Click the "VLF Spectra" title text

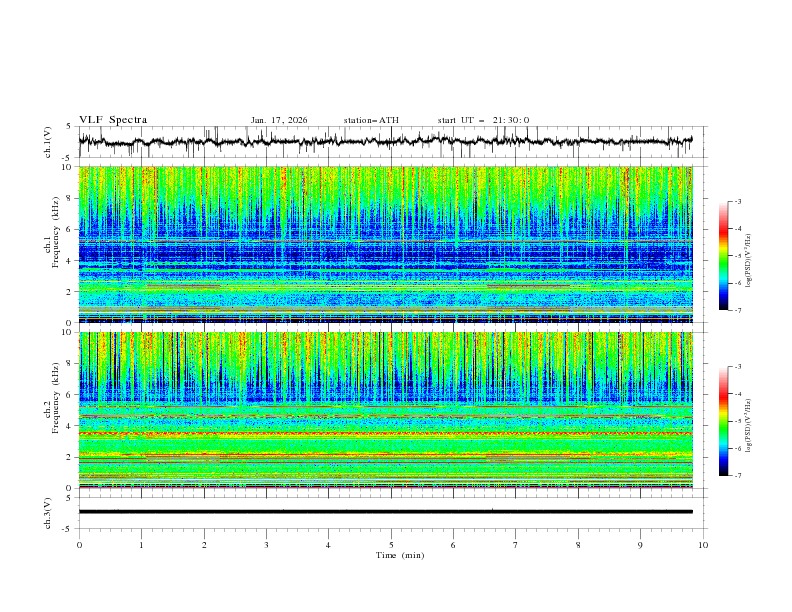point(113,120)
